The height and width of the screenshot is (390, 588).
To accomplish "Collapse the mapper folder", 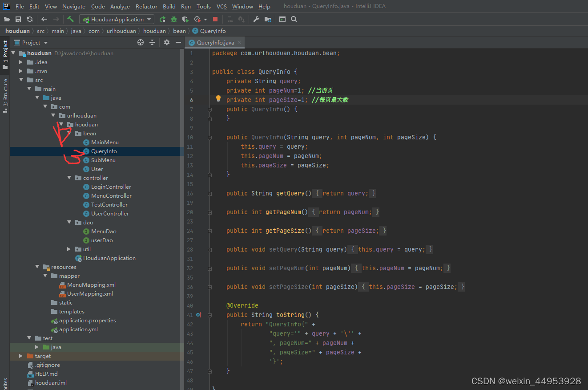I will coord(45,276).
